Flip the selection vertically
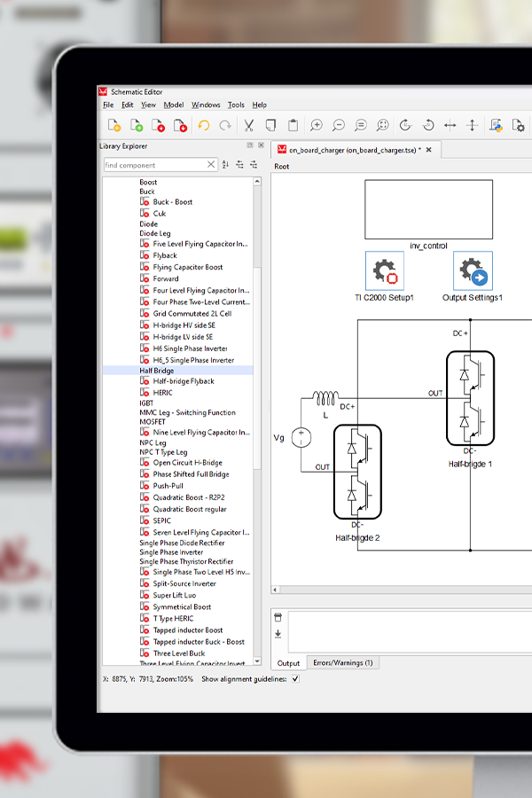This screenshot has width=532, height=798. tap(472, 125)
